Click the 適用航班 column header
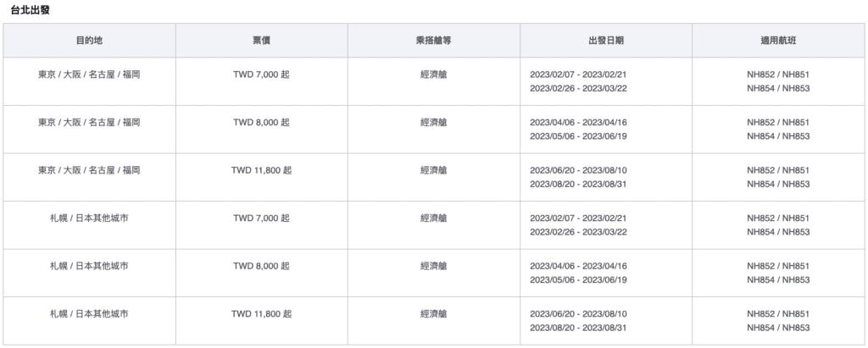868x348 pixels. coord(778,41)
